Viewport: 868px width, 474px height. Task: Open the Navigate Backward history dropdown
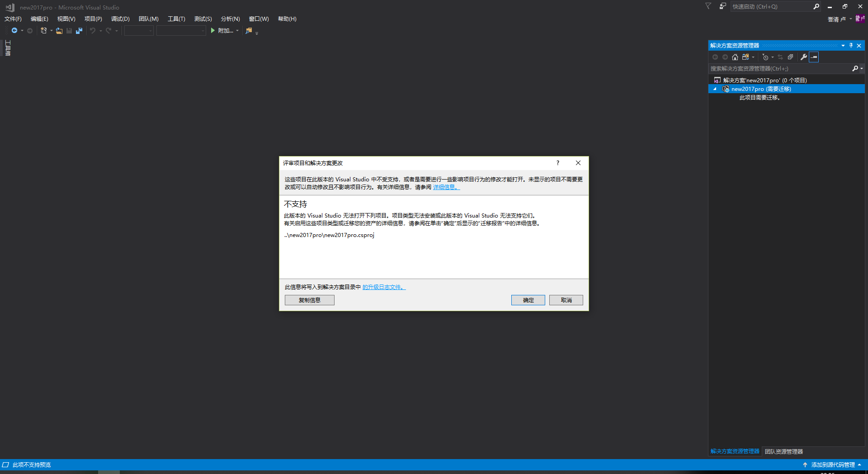tap(22, 31)
